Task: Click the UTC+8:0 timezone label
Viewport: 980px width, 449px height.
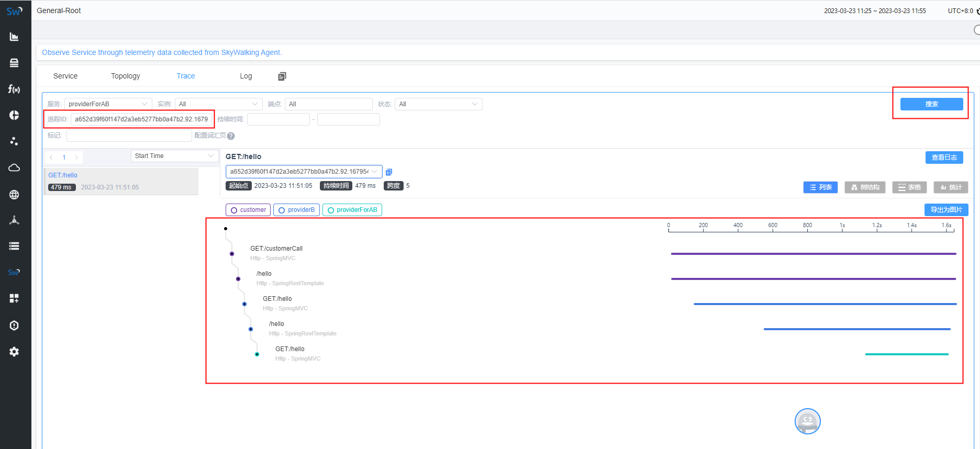Action: (960, 11)
